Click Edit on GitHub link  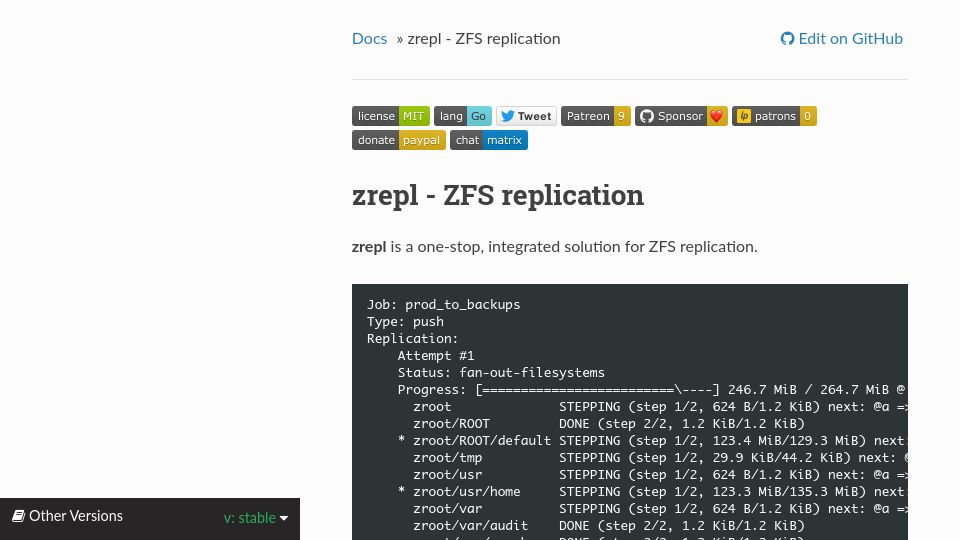coord(841,39)
